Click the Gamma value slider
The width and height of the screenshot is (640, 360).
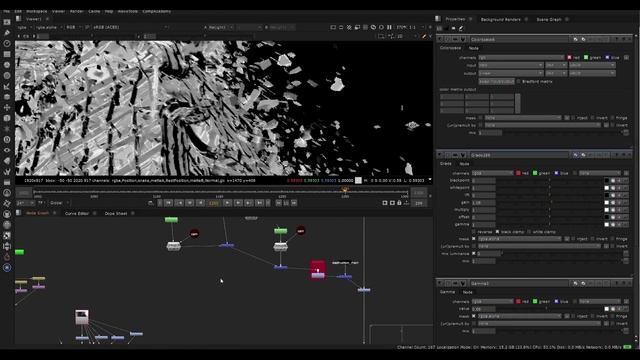550,309
